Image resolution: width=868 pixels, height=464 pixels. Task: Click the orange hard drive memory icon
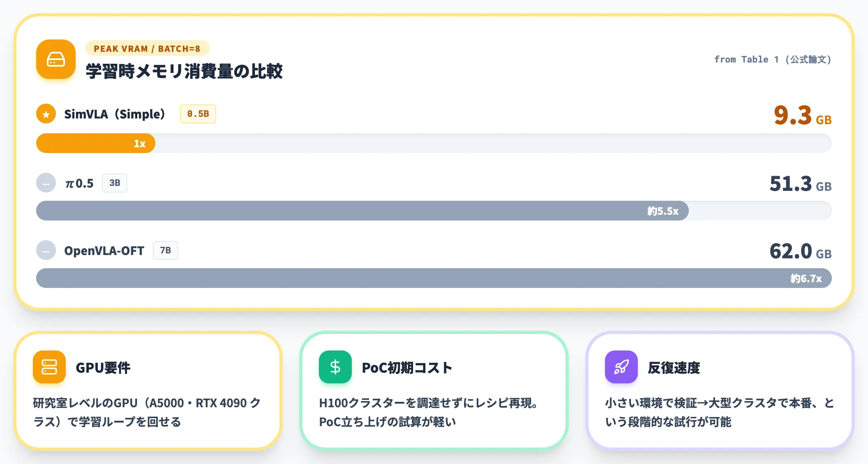pos(56,59)
